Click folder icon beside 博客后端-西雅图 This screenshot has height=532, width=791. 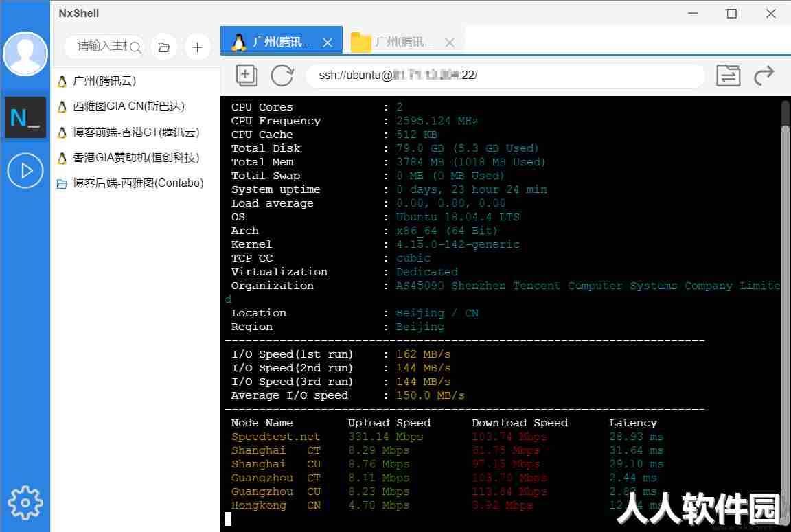click(x=62, y=184)
